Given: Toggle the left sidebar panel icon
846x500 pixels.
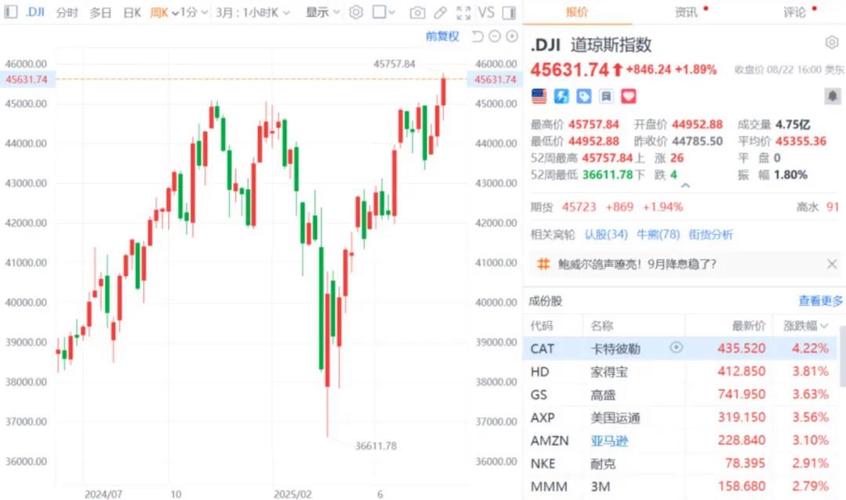Looking at the screenshot, I should (9, 13).
